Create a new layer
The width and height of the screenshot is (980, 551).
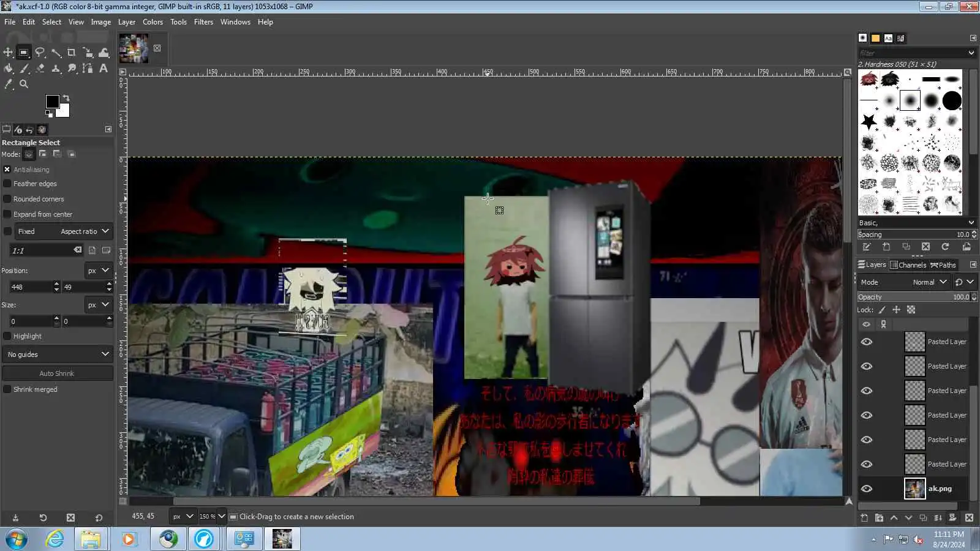(864, 518)
